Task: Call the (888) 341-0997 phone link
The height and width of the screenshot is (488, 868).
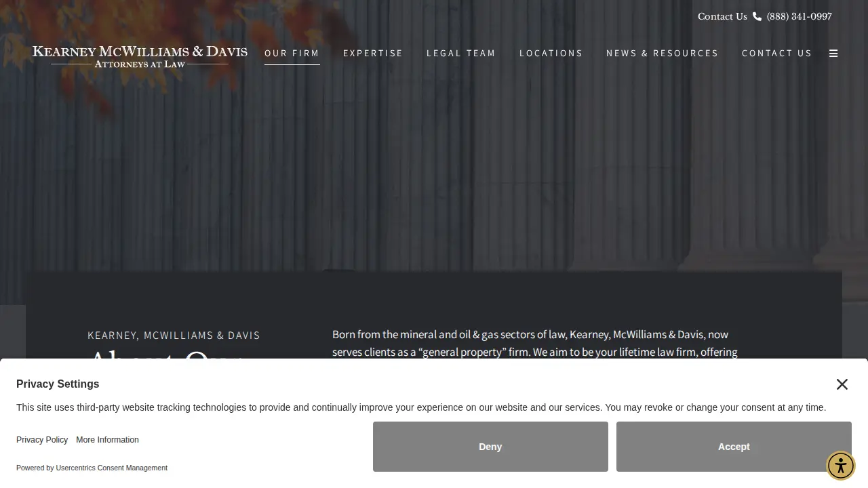Action: click(800, 16)
